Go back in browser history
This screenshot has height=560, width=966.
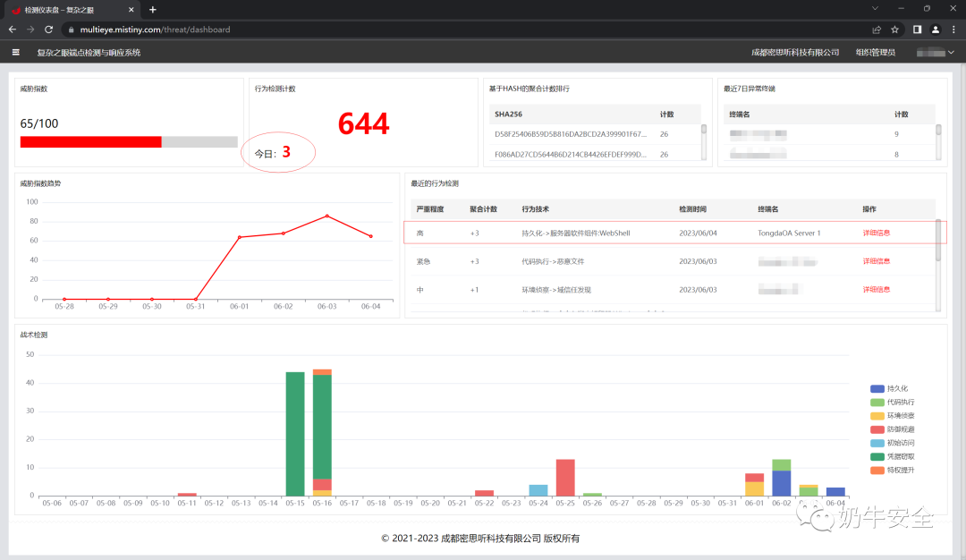13,29
